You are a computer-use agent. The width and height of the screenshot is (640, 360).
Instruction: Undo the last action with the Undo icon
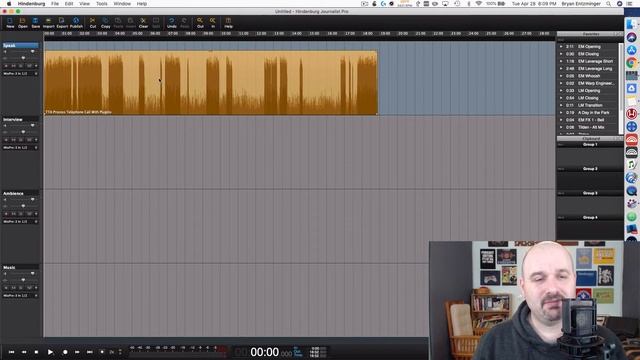[x=171, y=23]
